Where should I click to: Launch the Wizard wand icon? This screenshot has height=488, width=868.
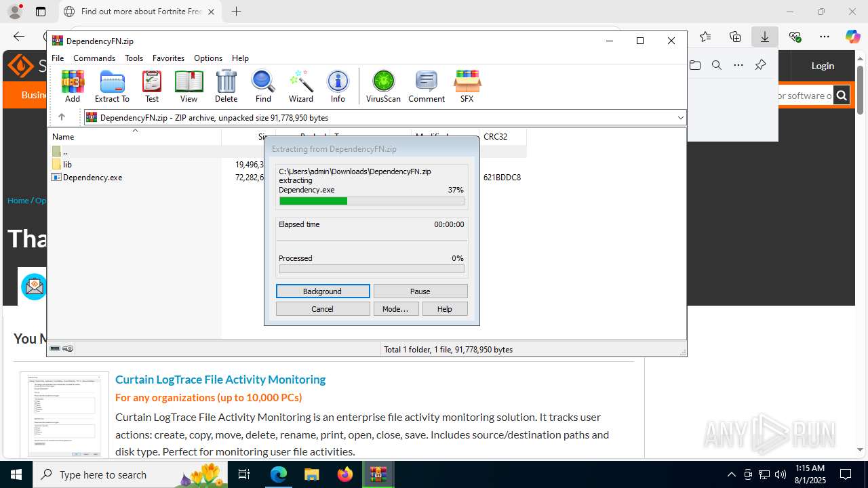(300, 86)
